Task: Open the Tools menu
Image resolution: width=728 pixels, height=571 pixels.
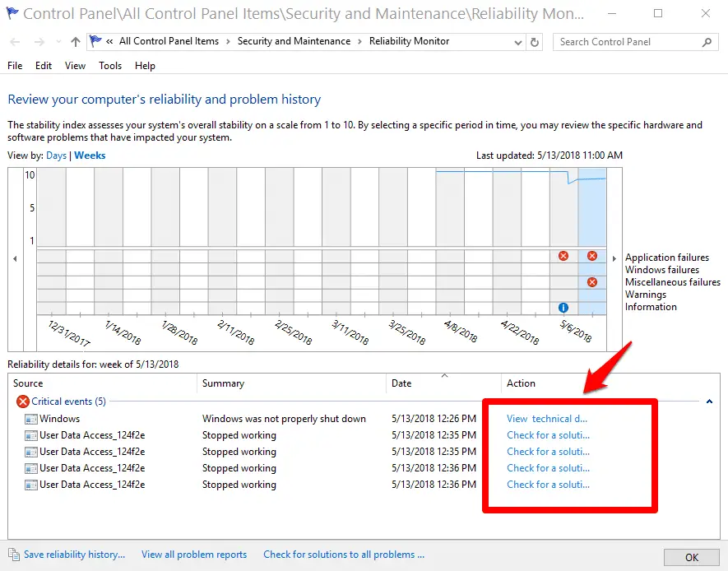Action: [110, 66]
